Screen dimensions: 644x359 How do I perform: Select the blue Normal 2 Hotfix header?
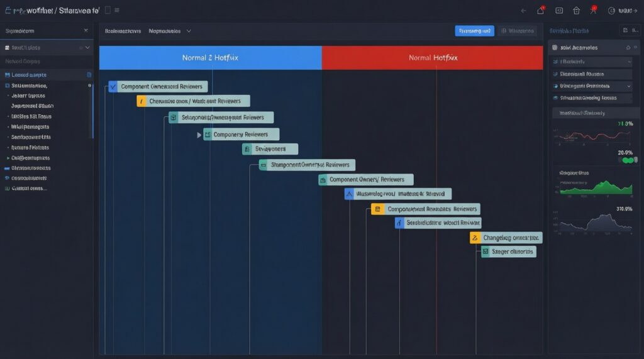pyautogui.click(x=210, y=57)
